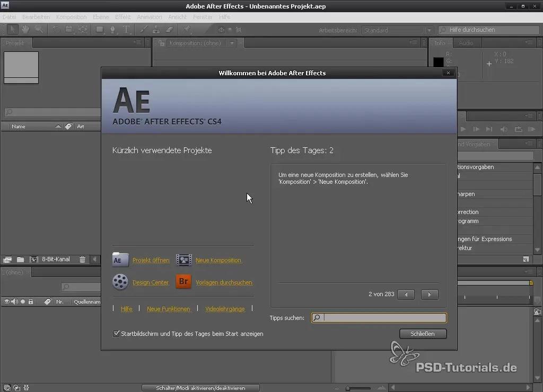Image resolution: width=543 pixels, height=392 pixels.
Task: Select the Info tab
Action: (440, 43)
